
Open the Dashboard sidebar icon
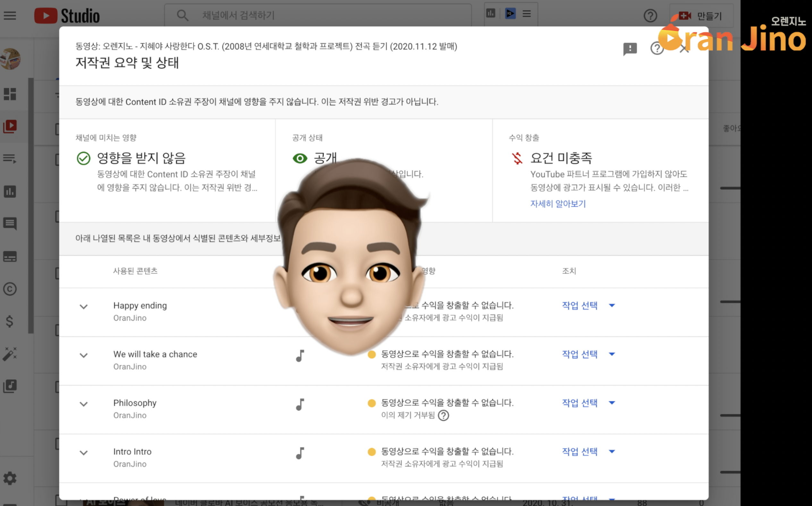[x=10, y=94]
